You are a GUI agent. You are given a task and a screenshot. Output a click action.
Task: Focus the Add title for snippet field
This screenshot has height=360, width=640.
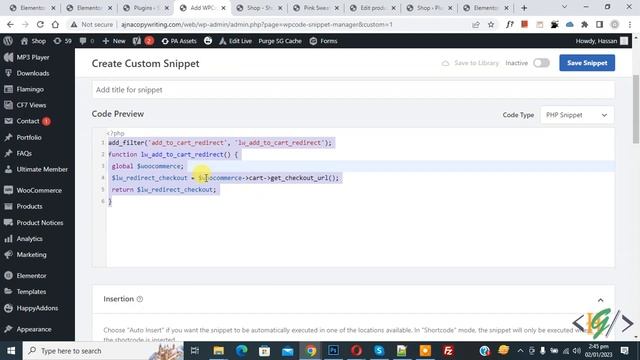point(353,90)
